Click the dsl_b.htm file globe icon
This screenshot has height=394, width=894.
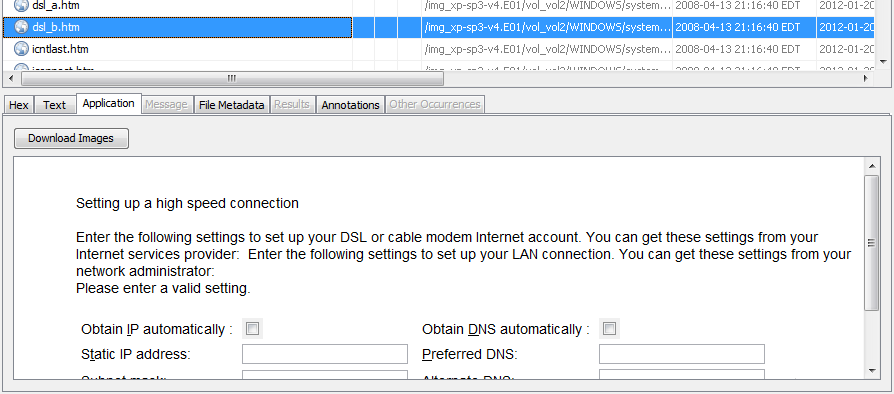tap(21, 27)
